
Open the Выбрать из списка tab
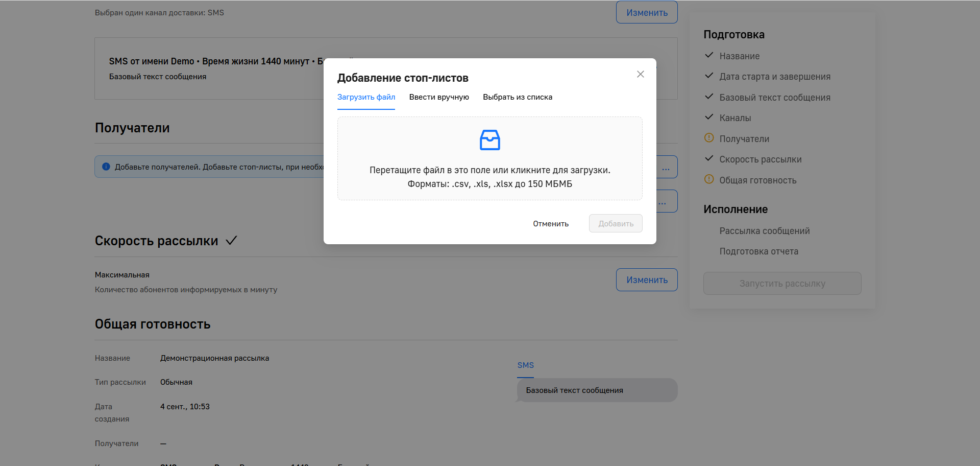coord(517,97)
